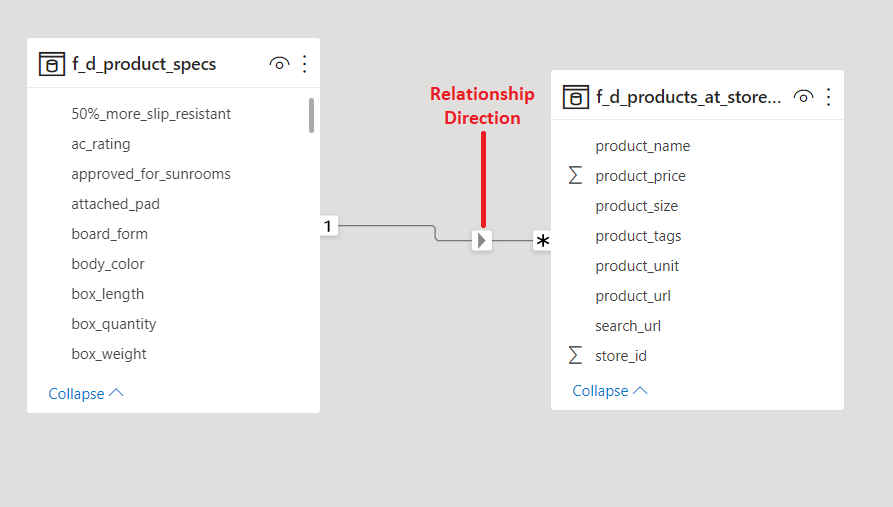Collapse the f_d_product_specs table card

tap(86, 394)
